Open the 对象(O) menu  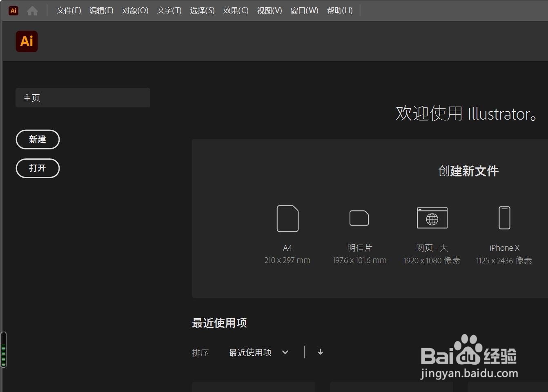click(x=135, y=11)
